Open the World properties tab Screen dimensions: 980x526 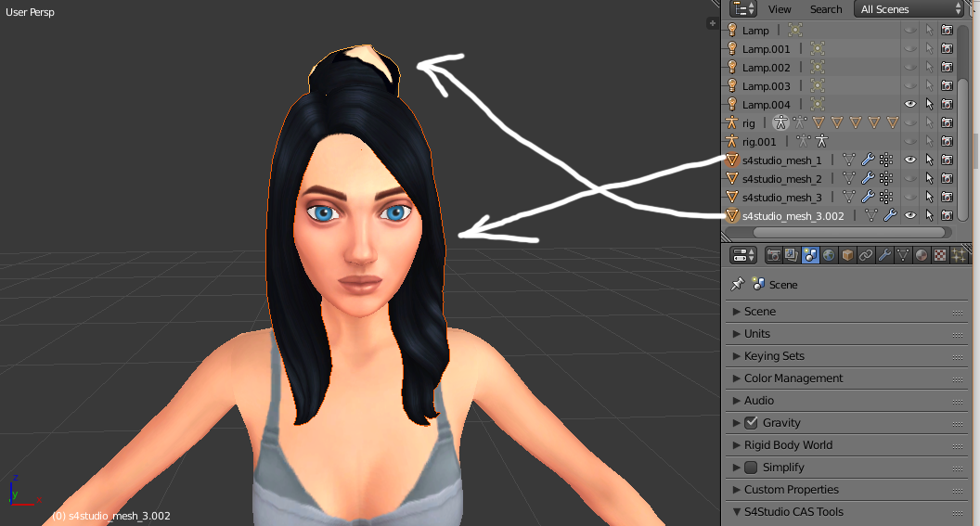pyautogui.click(x=829, y=255)
